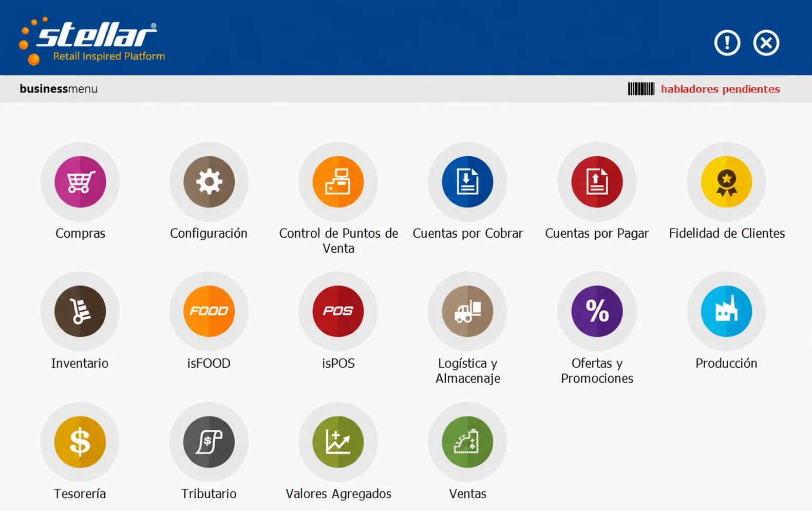Click the Producción text label
Screen dimensions: 812x511
(x=726, y=363)
